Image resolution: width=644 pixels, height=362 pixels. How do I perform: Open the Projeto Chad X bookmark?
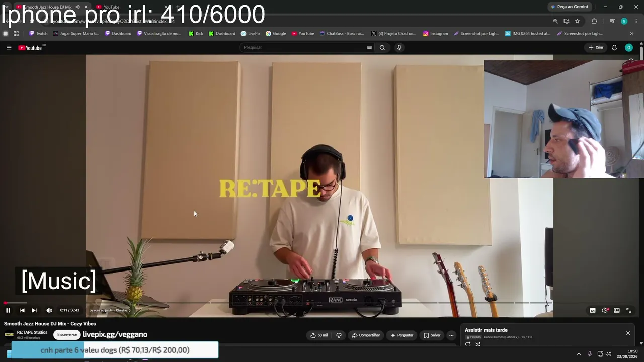tap(393, 34)
